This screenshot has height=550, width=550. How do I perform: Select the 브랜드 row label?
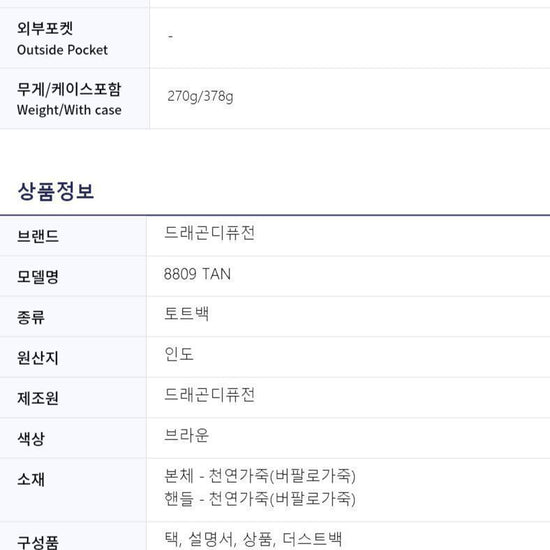38,236
